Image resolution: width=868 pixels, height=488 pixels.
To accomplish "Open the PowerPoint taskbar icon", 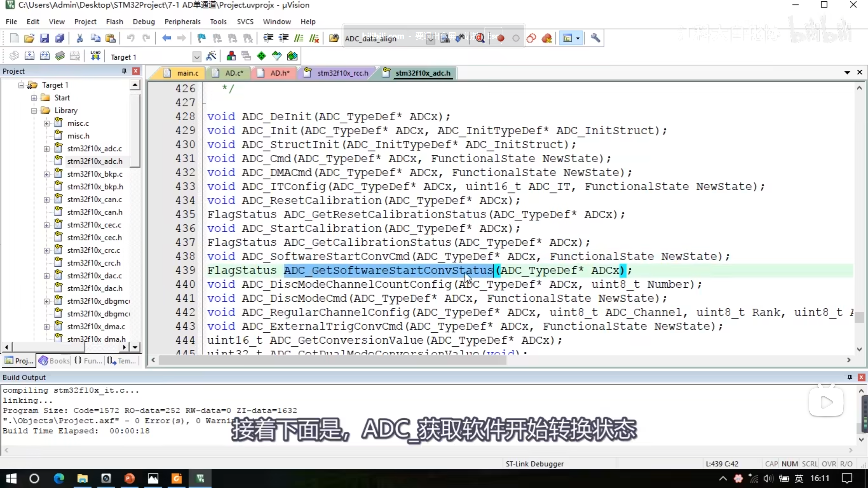I will pos(130,479).
